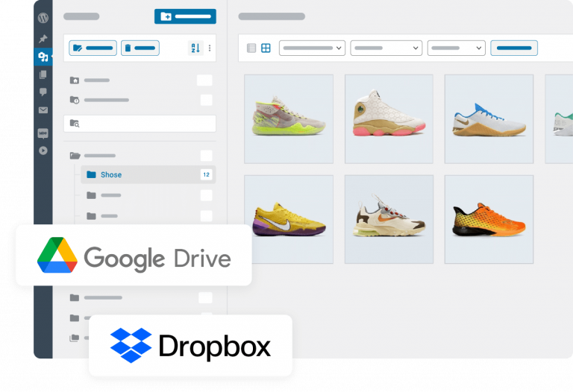The height and width of the screenshot is (392, 573).
Task: Open the Pages icon in the sidebar
Action: coord(43,75)
